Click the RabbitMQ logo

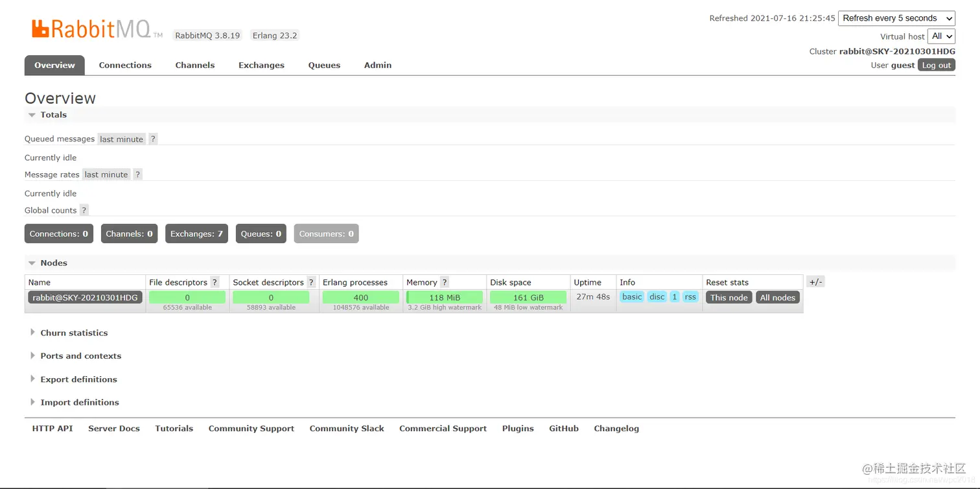97,29
